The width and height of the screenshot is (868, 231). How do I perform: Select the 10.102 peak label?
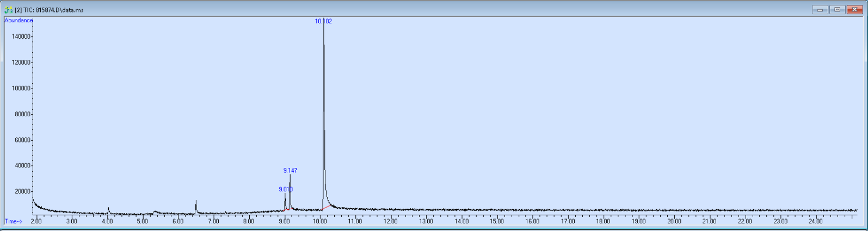click(323, 21)
